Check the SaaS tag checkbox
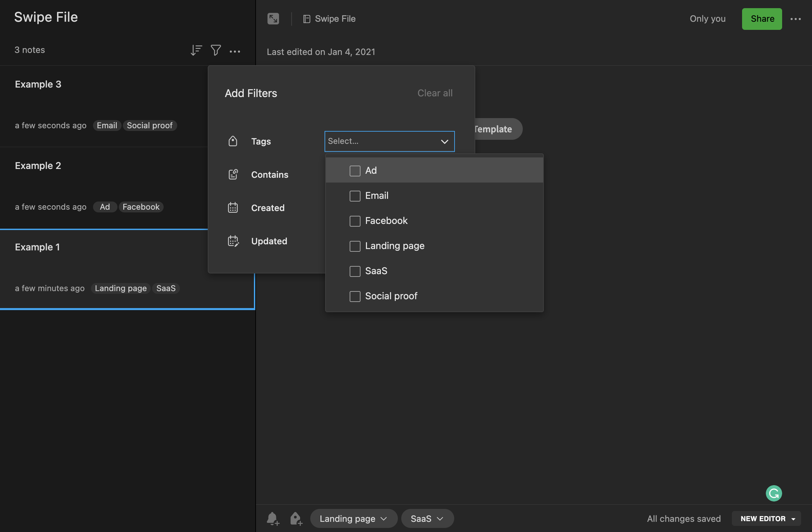This screenshot has width=812, height=532. coord(355,271)
